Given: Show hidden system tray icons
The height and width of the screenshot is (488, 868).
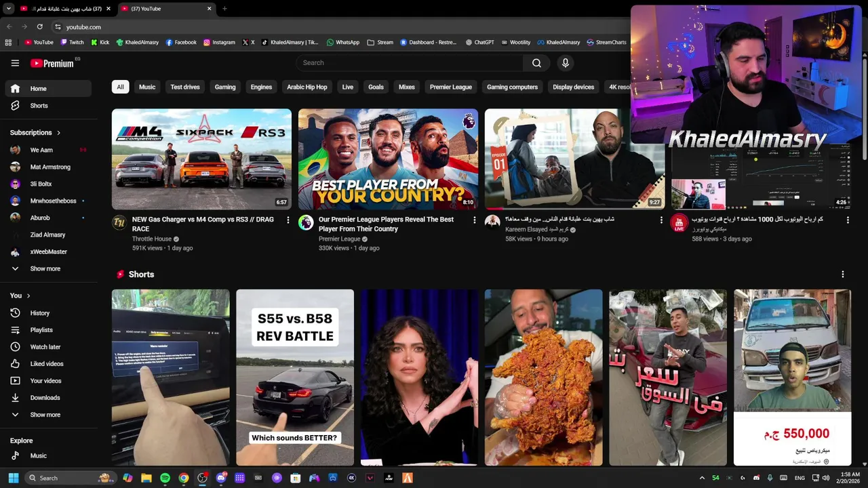Looking at the screenshot, I should [x=702, y=478].
